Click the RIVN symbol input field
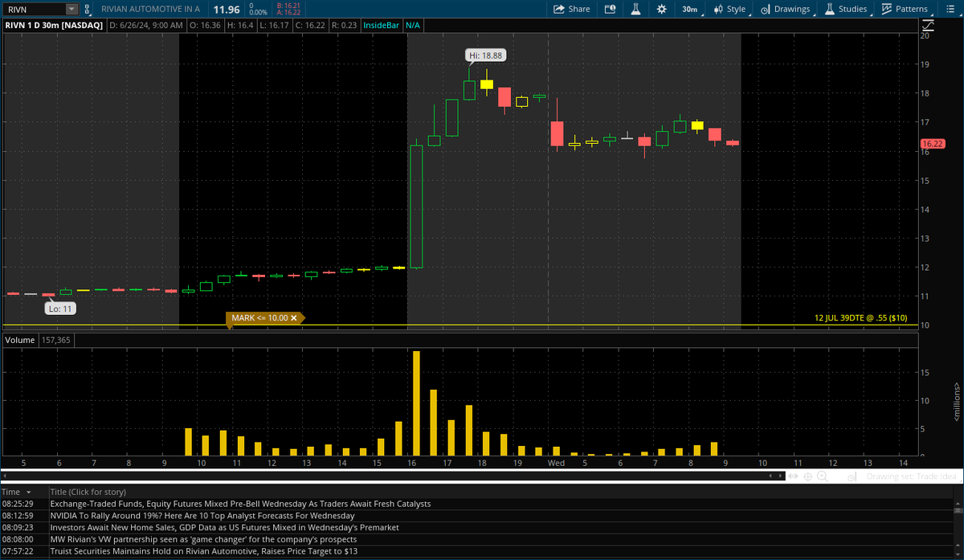Image resolution: width=964 pixels, height=560 pixels. [34, 9]
